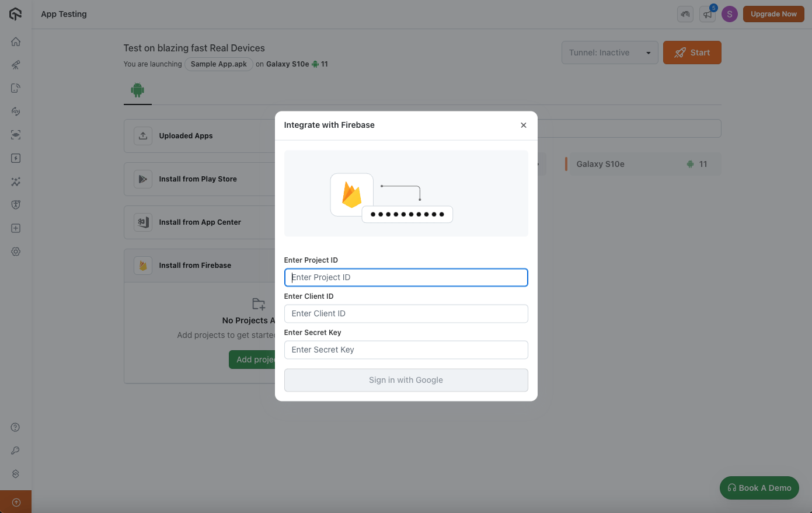Viewport: 812px width, 513px height.
Task: Focus the Enter Project ID field
Action: tap(406, 277)
